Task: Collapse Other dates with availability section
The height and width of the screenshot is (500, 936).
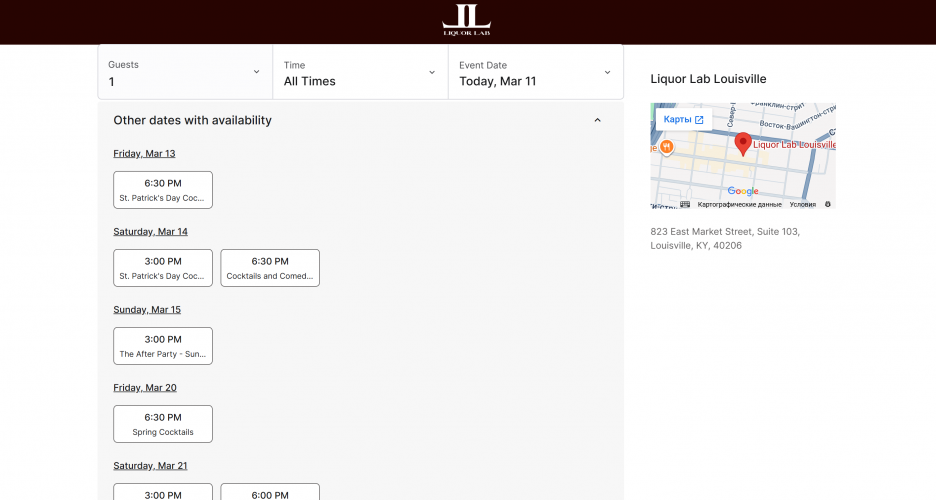Action: coord(597,121)
